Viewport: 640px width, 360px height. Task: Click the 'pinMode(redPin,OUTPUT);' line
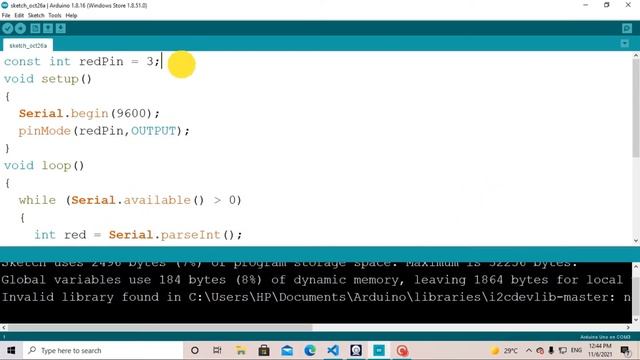104,131
